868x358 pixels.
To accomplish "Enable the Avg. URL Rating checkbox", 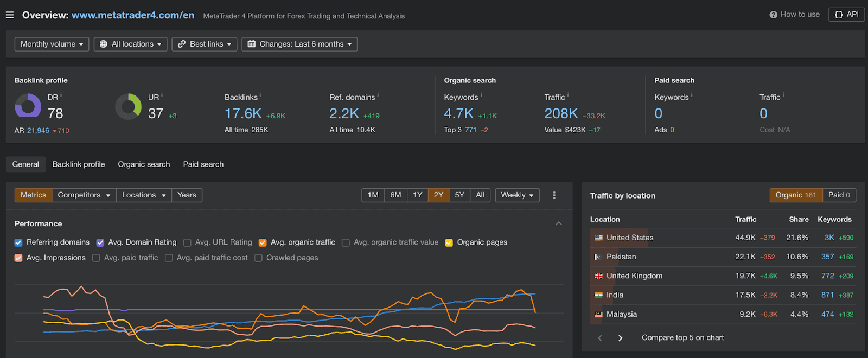I will tap(187, 242).
